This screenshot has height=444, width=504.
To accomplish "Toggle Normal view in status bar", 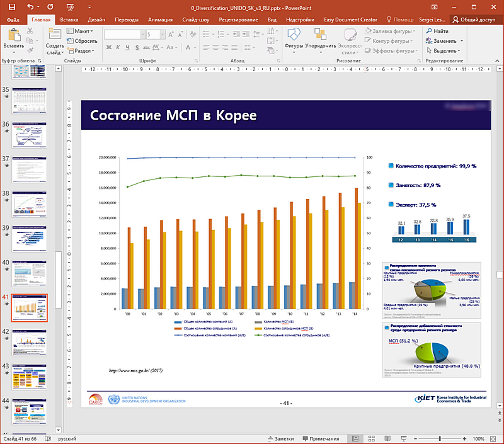I will [x=355, y=438].
